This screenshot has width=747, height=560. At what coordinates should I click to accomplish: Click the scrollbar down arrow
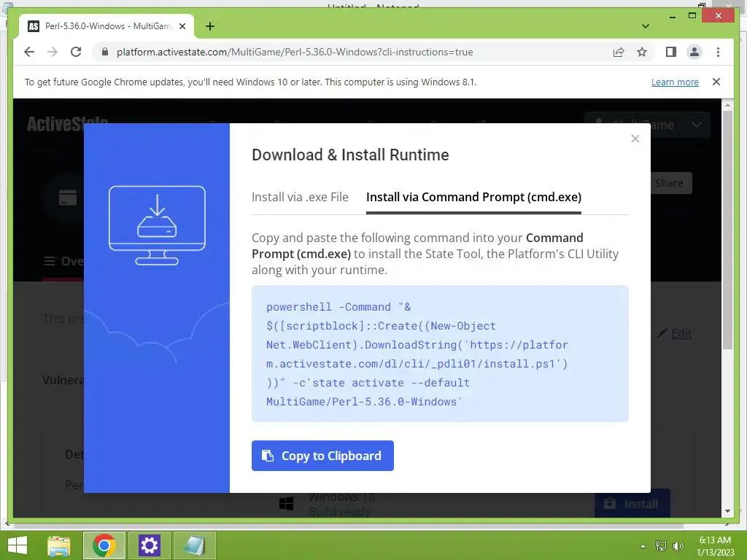click(x=727, y=511)
